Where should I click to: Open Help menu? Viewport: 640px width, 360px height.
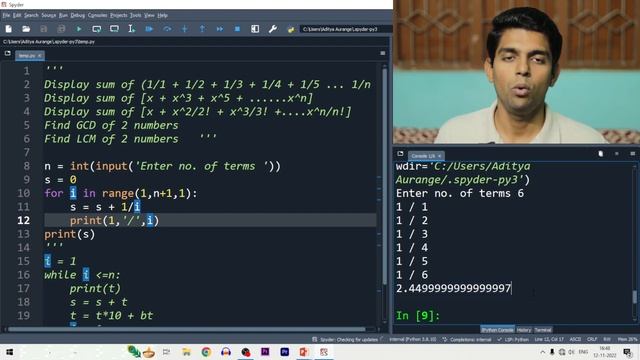click(162, 16)
